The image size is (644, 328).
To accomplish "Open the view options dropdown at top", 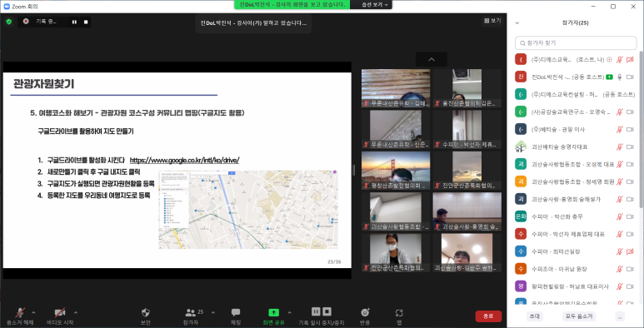I will pos(375,4).
